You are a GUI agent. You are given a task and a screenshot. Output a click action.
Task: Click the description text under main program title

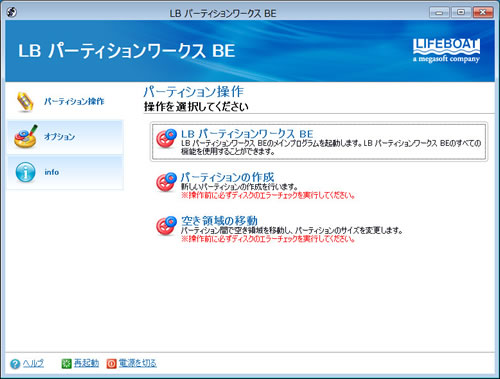coord(331,147)
